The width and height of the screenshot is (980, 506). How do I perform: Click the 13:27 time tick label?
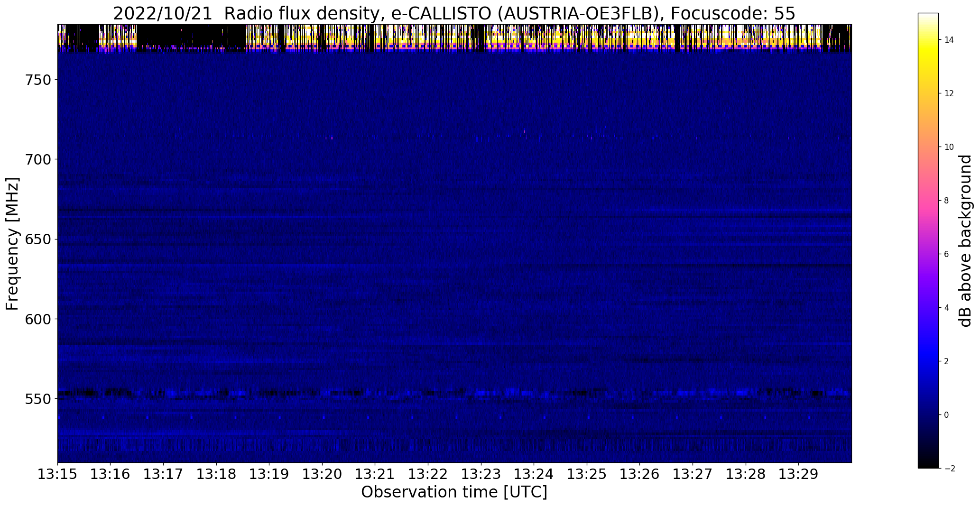click(693, 474)
